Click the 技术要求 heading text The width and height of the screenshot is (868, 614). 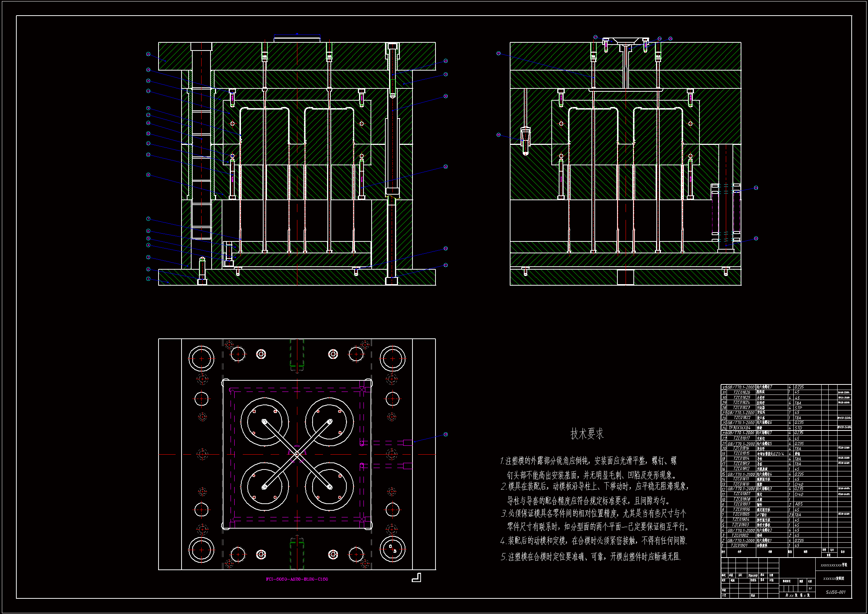point(587,434)
